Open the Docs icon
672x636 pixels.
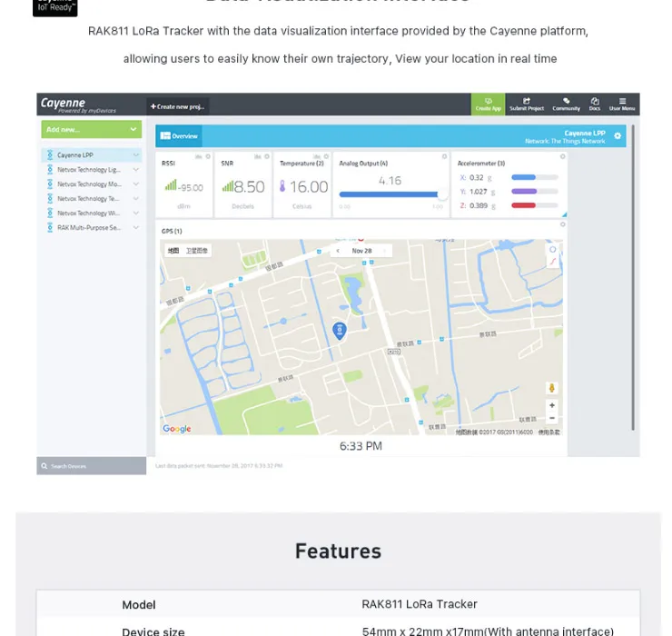tap(595, 104)
